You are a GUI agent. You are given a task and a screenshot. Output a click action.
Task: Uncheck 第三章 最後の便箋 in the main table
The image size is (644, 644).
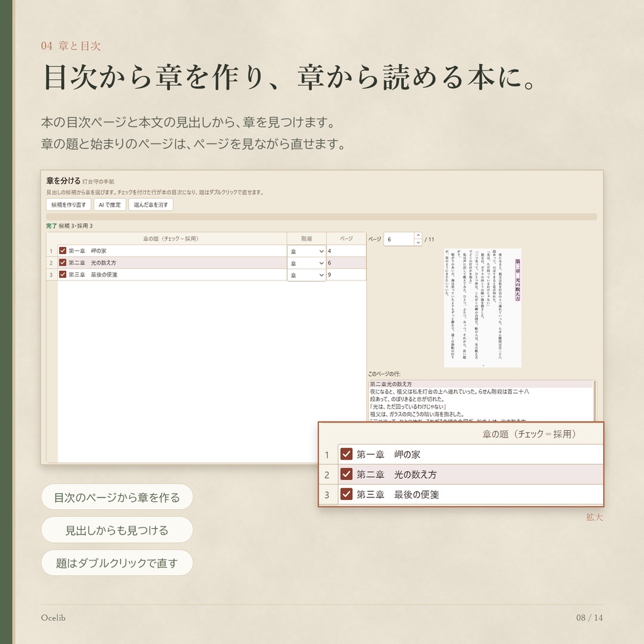pos(62,274)
